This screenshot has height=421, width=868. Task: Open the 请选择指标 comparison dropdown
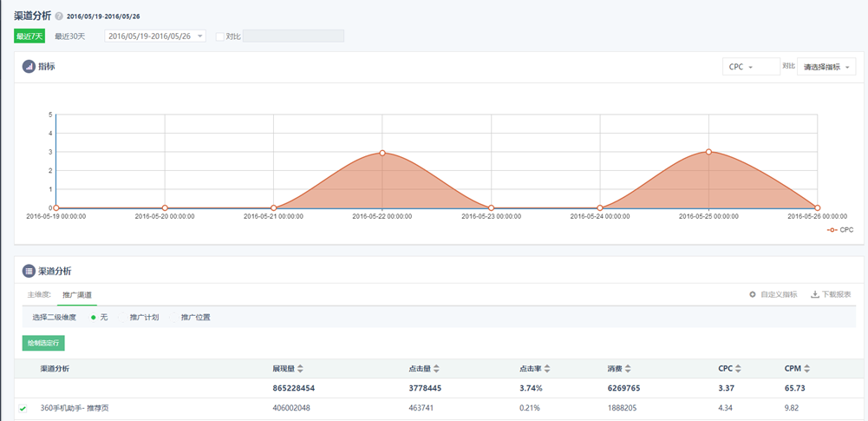(826, 67)
